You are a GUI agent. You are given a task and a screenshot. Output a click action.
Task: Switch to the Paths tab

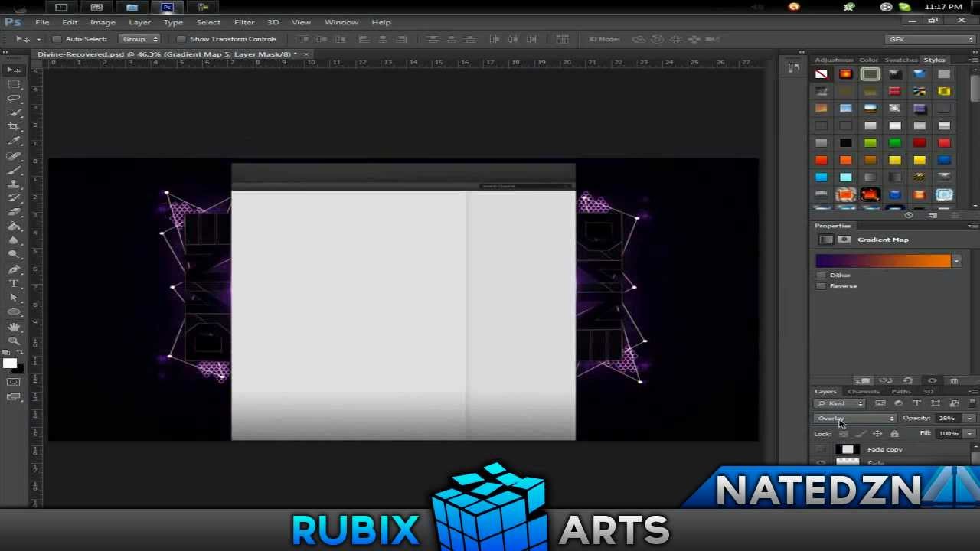(x=901, y=392)
